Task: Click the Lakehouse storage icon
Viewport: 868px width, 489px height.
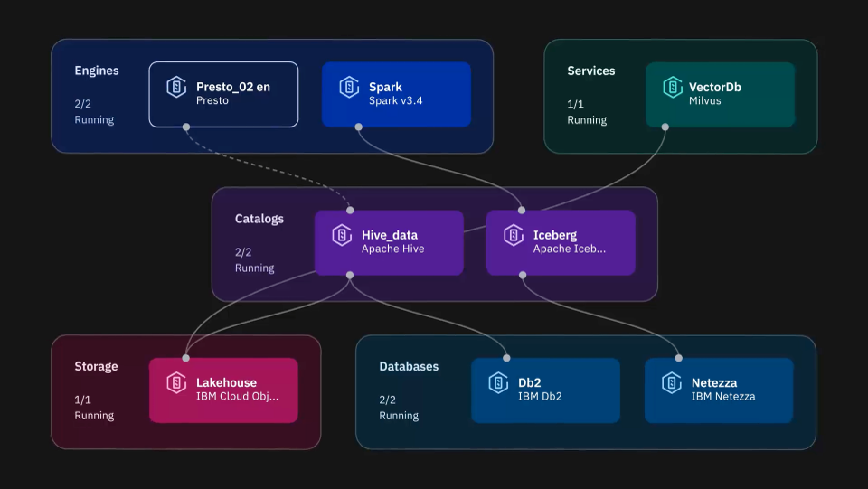Action: pyautogui.click(x=176, y=382)
